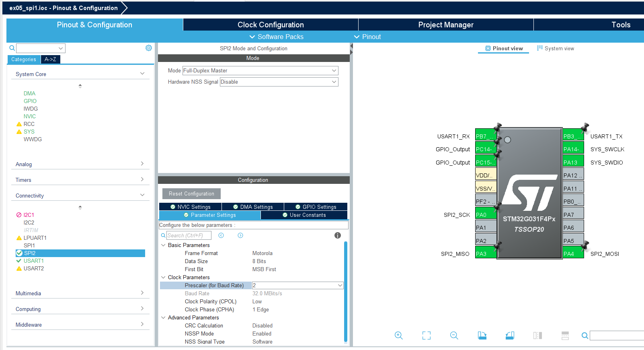Click the pin search field below chip
The width and height of the screenshot is (644, 350).
click(x=617, y=336)
